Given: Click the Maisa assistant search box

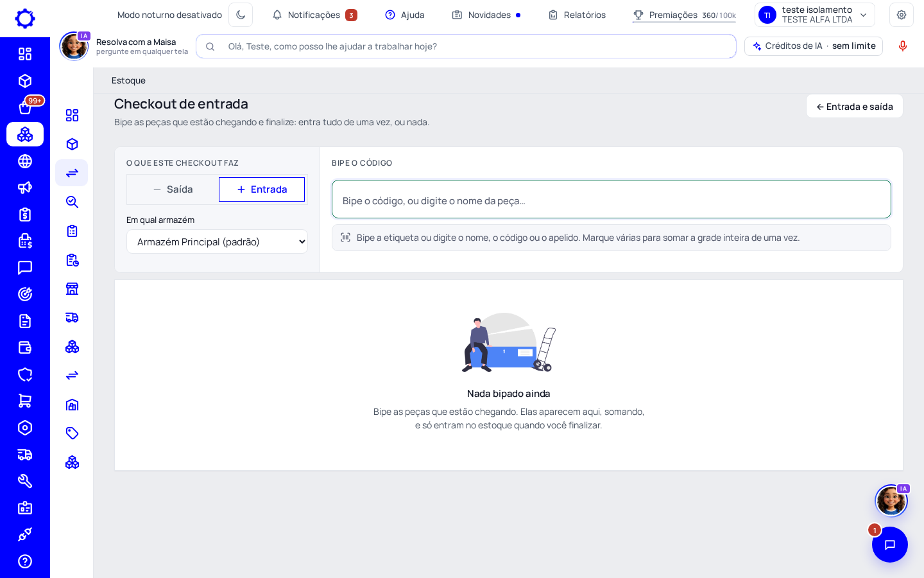Looking at the screenshot, I should pyautogui.click(x=466, y=46).
